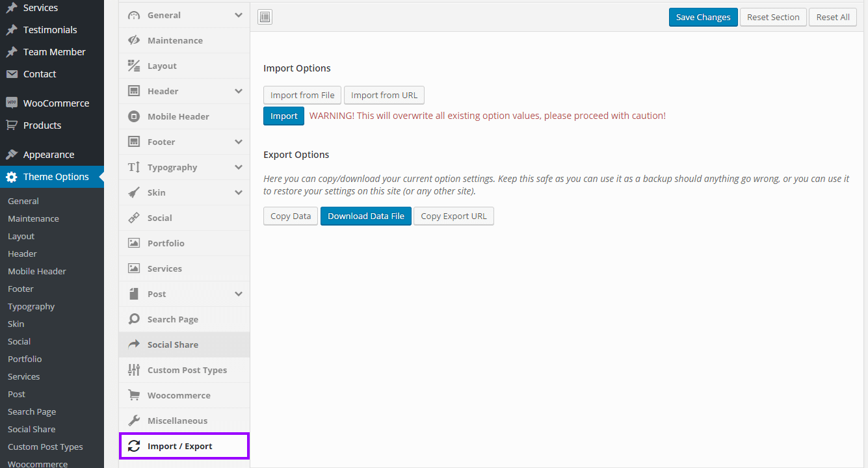Expand the Header section chevron
Image resolution: width=868 pixels, height=468 pixels.
239,91
